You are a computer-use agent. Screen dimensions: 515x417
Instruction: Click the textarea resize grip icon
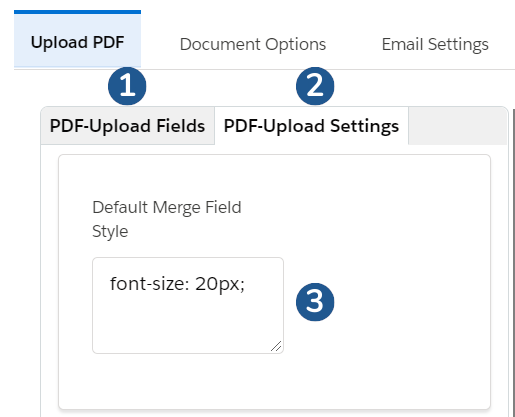click(276, 346)
